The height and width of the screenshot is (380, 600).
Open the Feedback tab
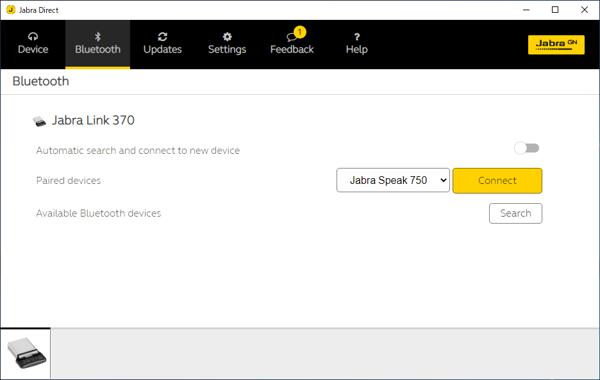pos(292,44)
